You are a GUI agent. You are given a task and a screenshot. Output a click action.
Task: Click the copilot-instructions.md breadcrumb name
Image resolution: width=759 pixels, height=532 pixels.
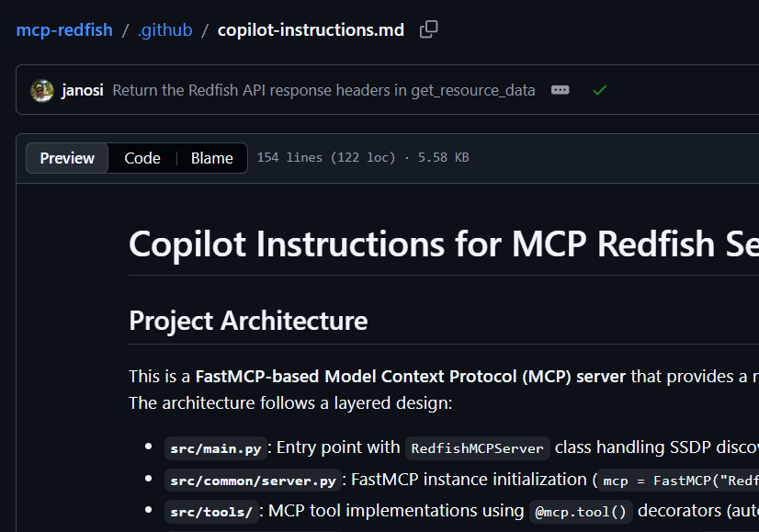point(310,28)
